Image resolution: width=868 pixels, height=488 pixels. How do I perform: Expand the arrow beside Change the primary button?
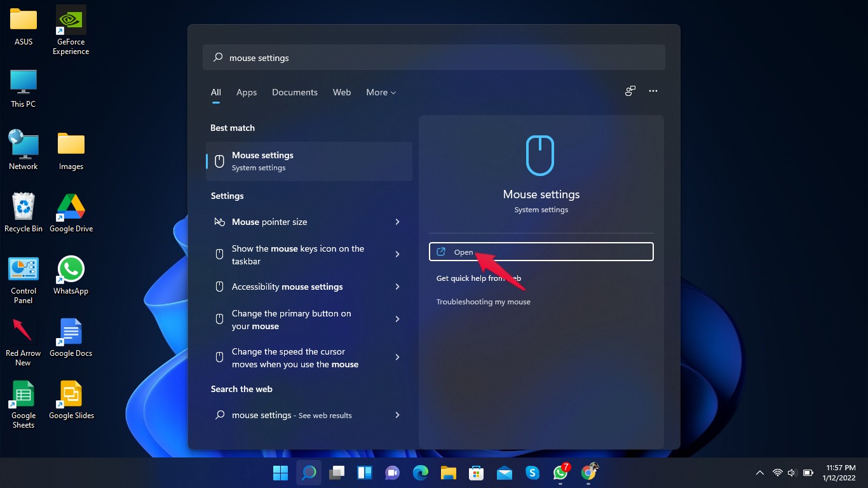click(x=397, y=319)
